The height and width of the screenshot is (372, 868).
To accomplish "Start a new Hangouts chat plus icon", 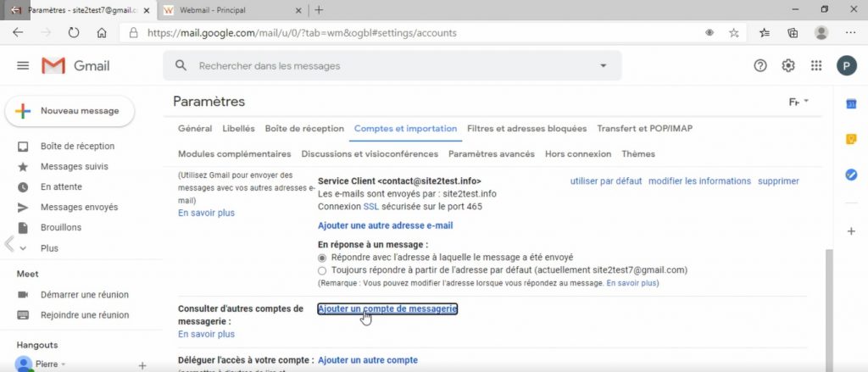I will (x=142, y=365).
